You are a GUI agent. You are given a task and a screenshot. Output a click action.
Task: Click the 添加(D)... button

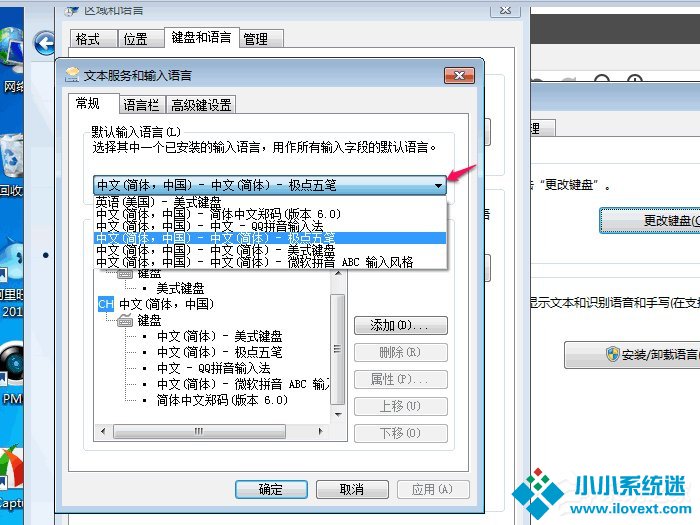tap(400, 325)
